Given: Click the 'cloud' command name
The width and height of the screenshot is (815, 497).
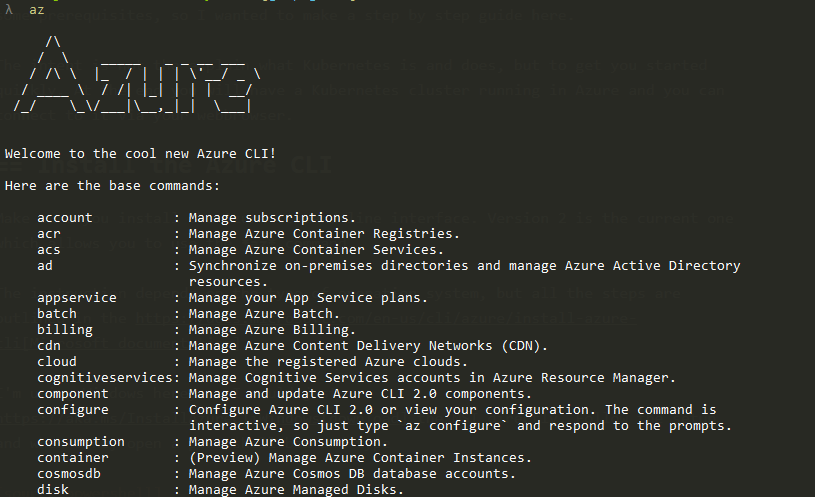Looking at the screenshot, I should [57, 361].
